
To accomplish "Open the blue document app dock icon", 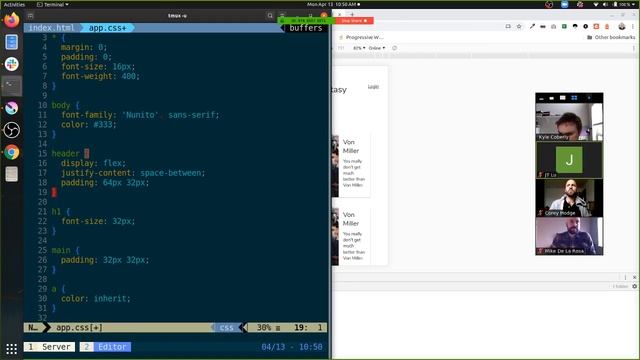I will point(11,42).
